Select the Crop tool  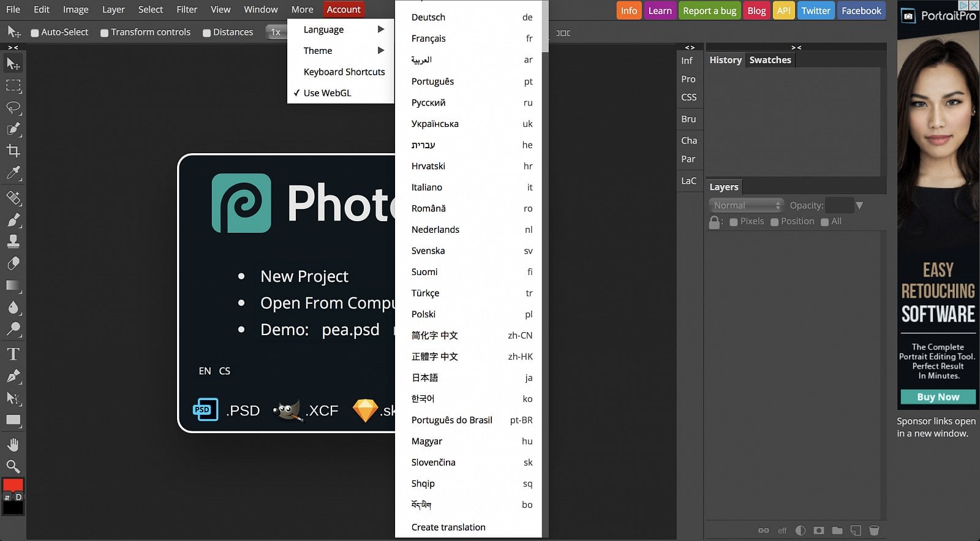click(13, 151)
